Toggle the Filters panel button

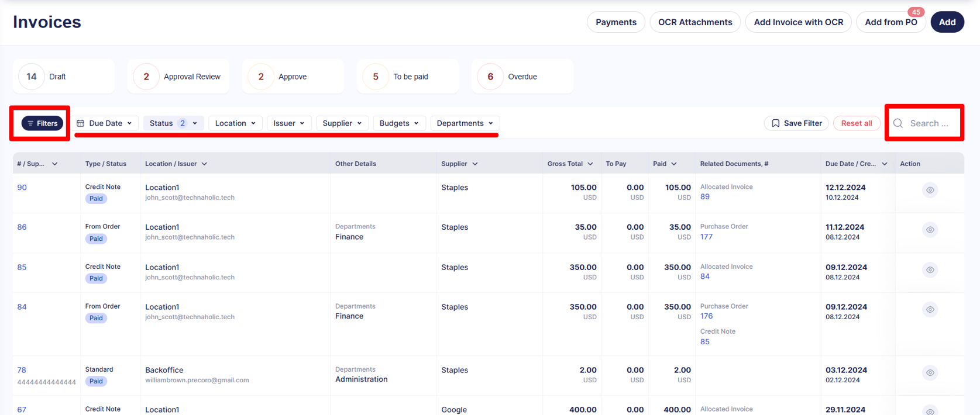click(x=42, y=123)
